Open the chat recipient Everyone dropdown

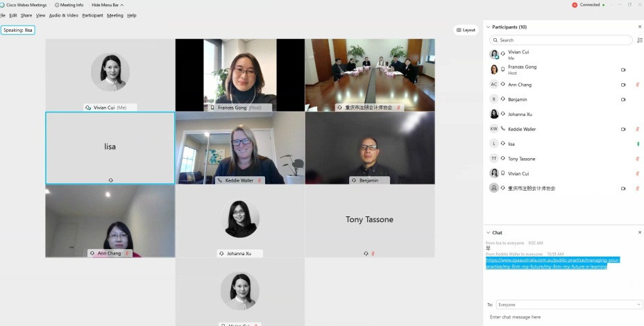point(569,304)
